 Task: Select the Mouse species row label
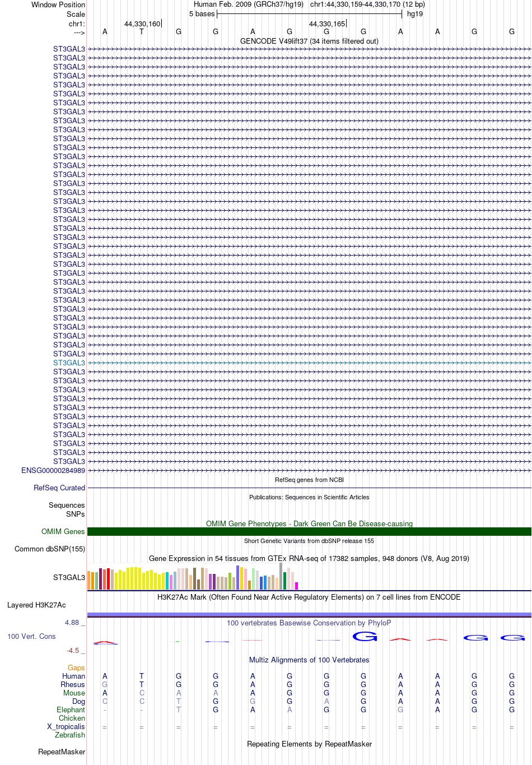coord(74,693)
